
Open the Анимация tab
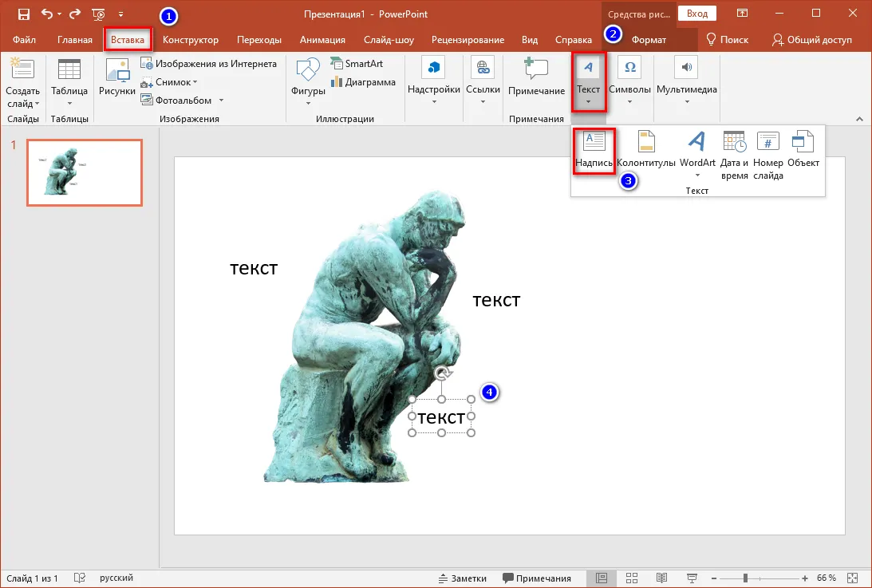click(322, 40)
